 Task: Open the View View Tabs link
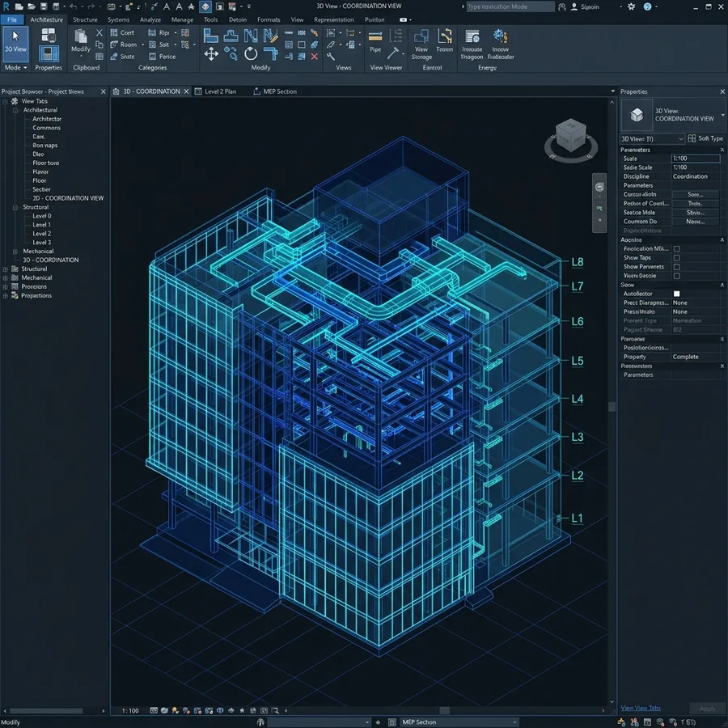(641, 709)
